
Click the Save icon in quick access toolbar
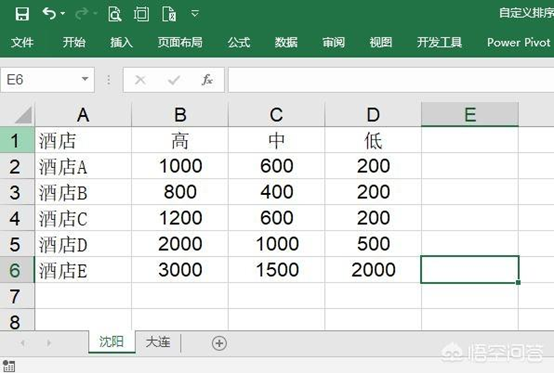coord(22,14)
